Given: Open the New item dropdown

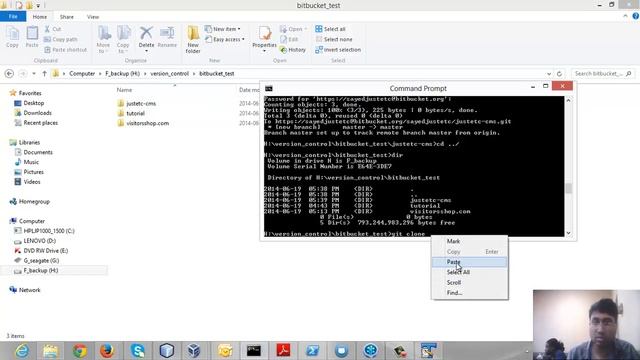Looking at the screenshot, I should tap(222, 29).
